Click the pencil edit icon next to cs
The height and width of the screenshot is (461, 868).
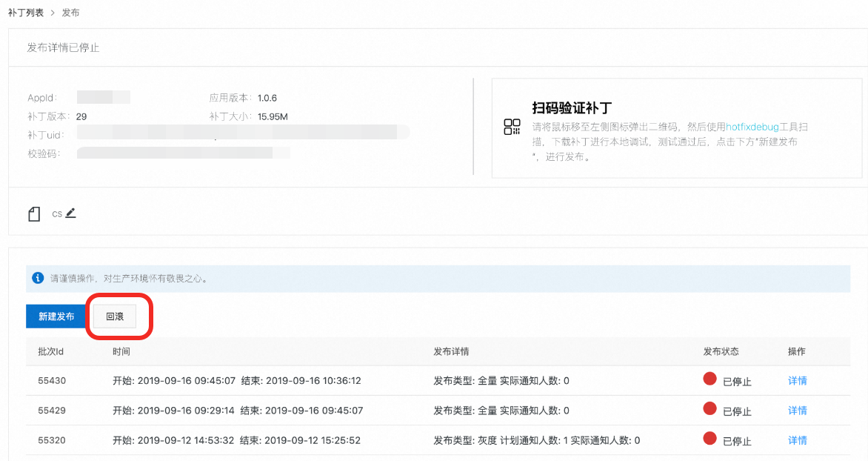point(70,213)
